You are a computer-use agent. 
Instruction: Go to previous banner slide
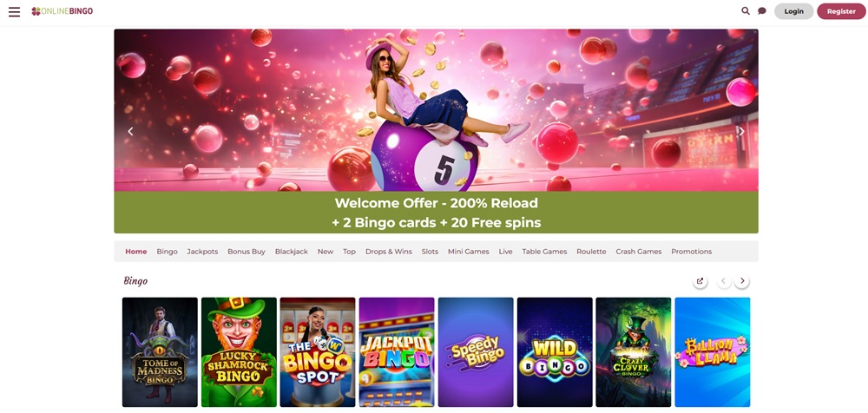click(131, 131)
